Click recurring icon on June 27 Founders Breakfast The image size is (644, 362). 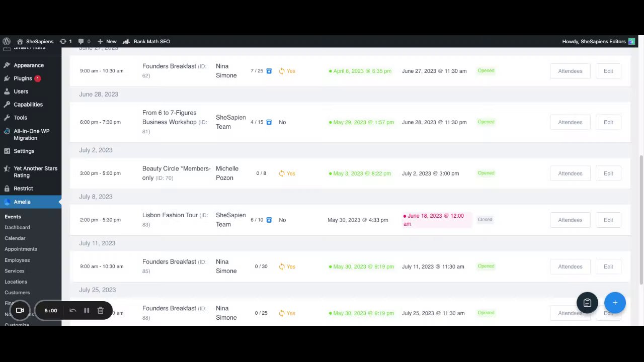282,71
